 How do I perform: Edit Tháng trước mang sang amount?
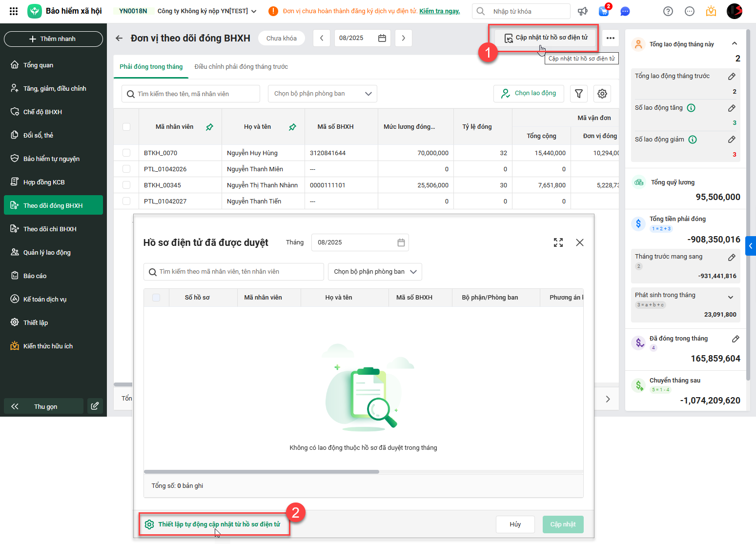click(x=732, y=257)
